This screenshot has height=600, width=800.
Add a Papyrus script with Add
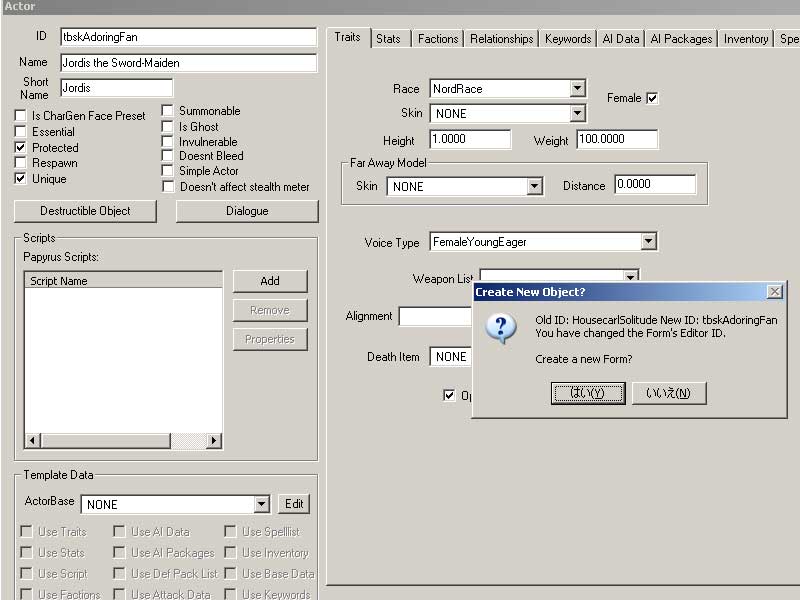(270, 281)
